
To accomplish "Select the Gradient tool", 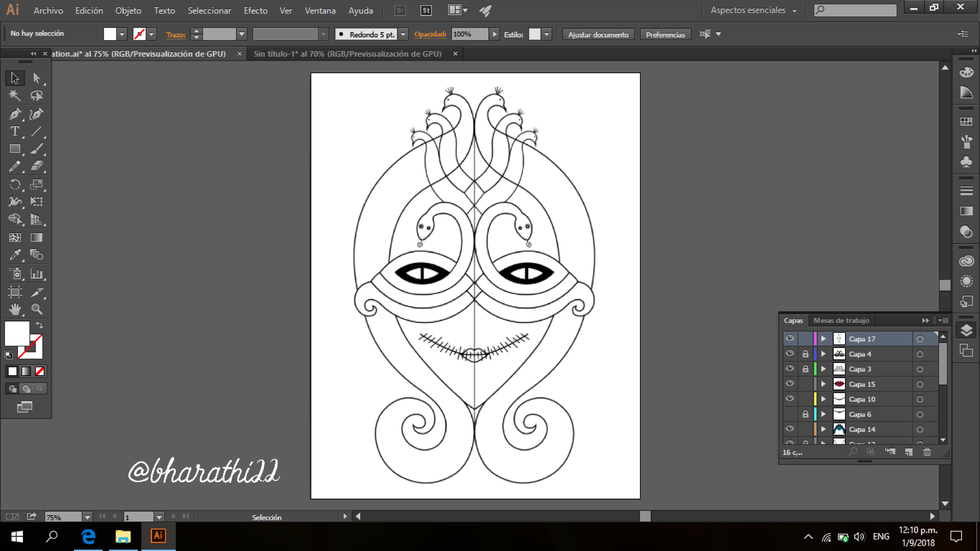I will pyautogui.click(x=37, y=237).
